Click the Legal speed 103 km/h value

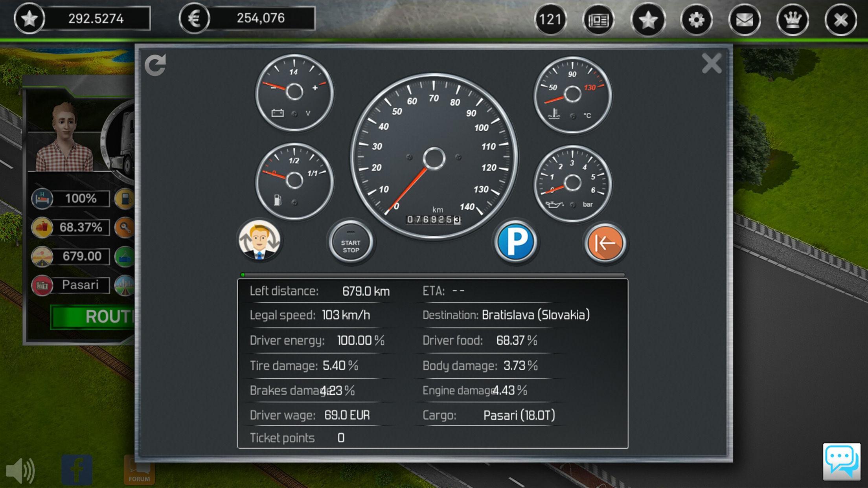pyautogui.click(x=346, y=315)
